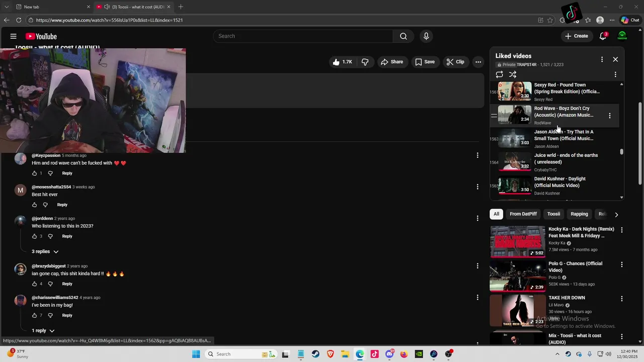Start voice search with the microphone icon
Viewport: 644px width, 362px height.
pyautogui.click(x=426, y=36)
